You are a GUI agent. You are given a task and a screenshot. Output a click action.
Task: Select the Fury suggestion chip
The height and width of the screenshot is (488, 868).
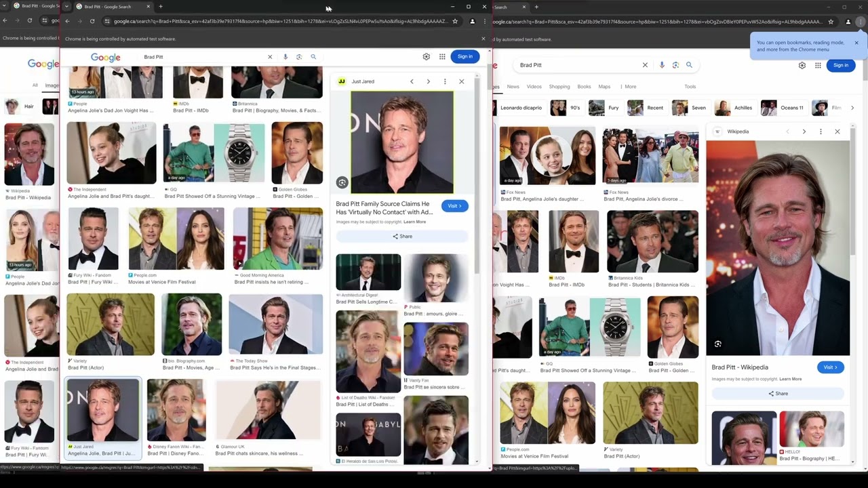click(x=605, y=108)
